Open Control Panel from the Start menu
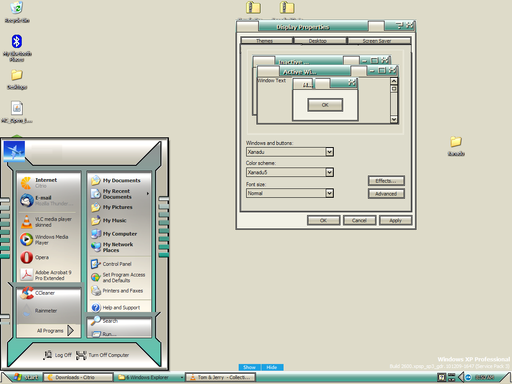Viewport: 512px width, 384px height. coord(119,264)
